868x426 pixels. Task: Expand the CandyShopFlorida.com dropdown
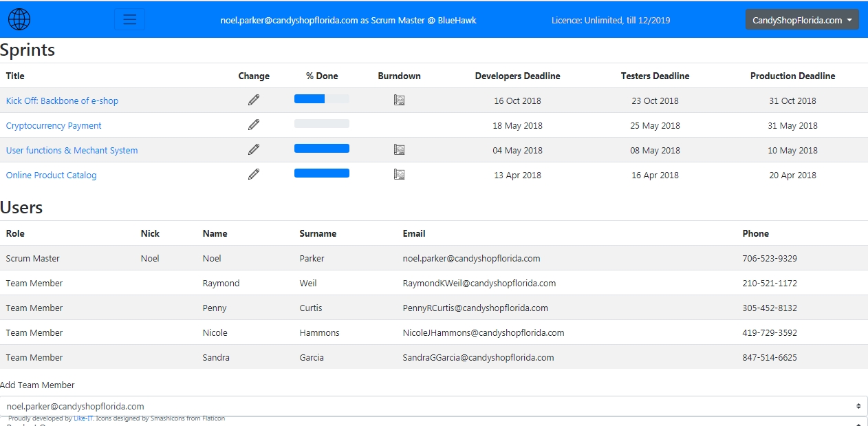tap(802, 20)
